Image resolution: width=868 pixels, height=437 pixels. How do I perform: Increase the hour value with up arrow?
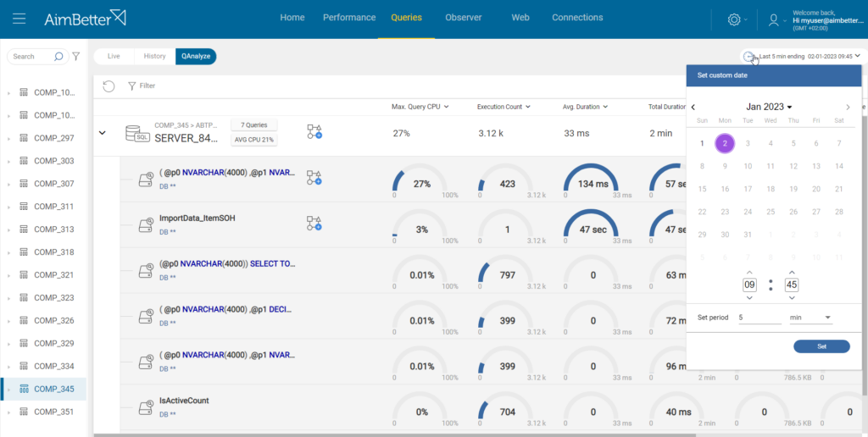pos(749,272)
